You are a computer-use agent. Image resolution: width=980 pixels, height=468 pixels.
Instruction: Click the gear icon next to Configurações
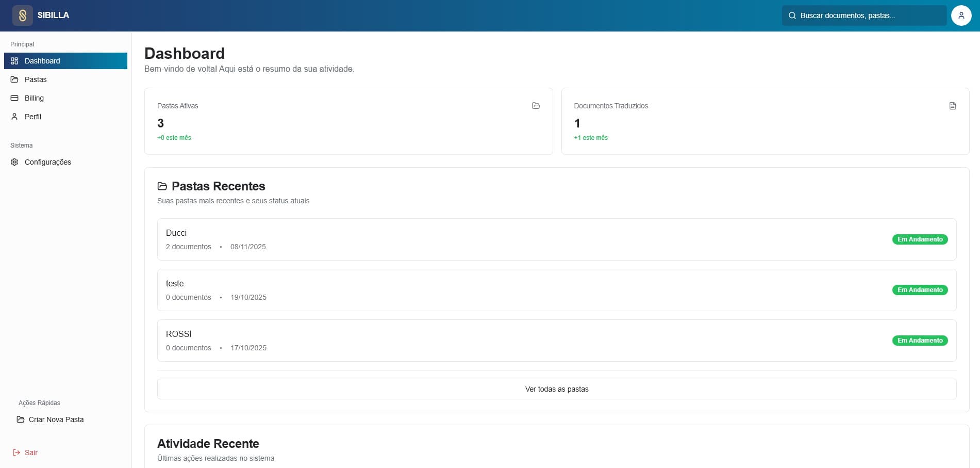click(14, 162)
